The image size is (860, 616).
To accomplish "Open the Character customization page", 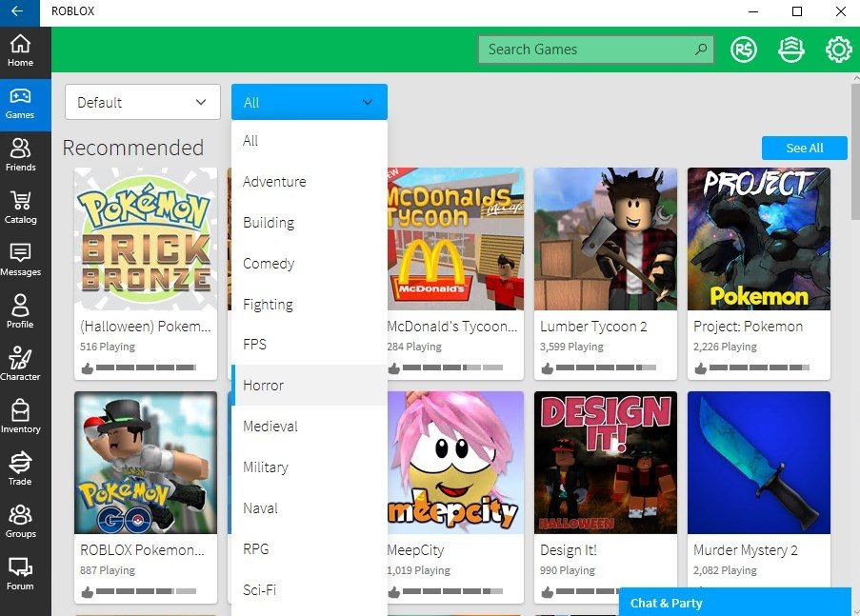I will point(20,366).
